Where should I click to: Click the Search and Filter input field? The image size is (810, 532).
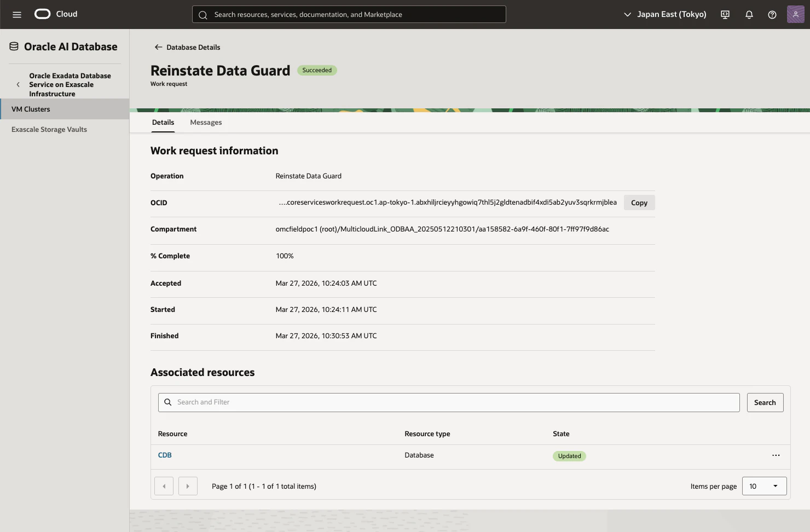(x=449, y=403)
